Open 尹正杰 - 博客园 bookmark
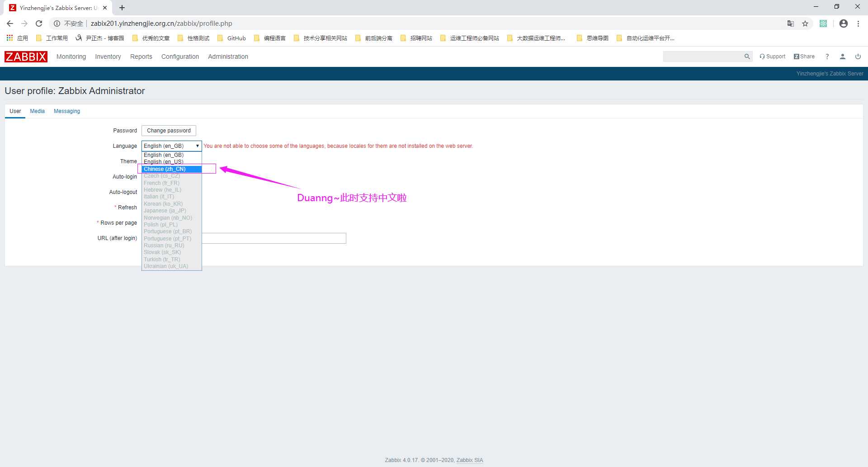 [99, 38]
